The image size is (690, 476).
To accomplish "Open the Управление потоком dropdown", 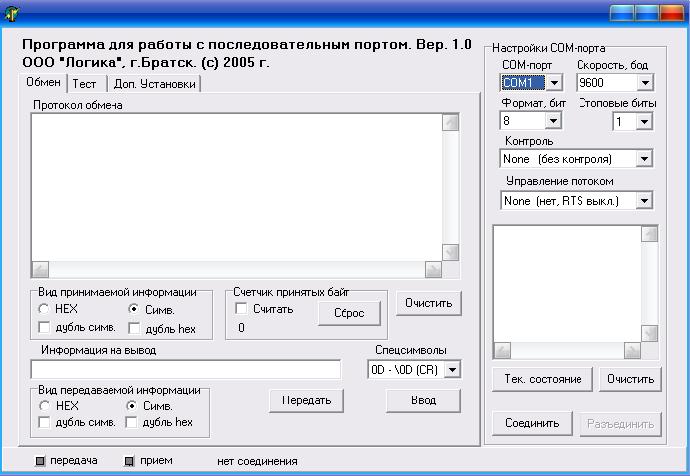I will pos(644,201).
